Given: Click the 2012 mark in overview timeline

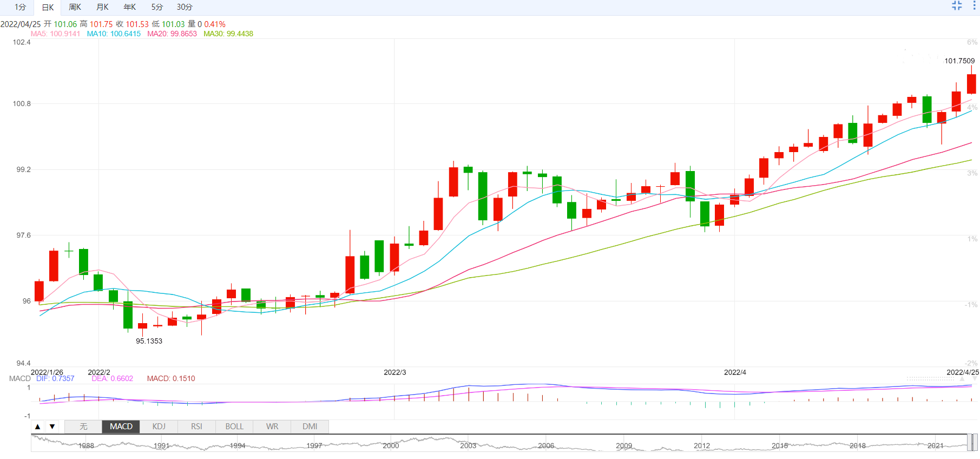Looking at the screenshot, I should pyautogui.click(x=702, y=446).
